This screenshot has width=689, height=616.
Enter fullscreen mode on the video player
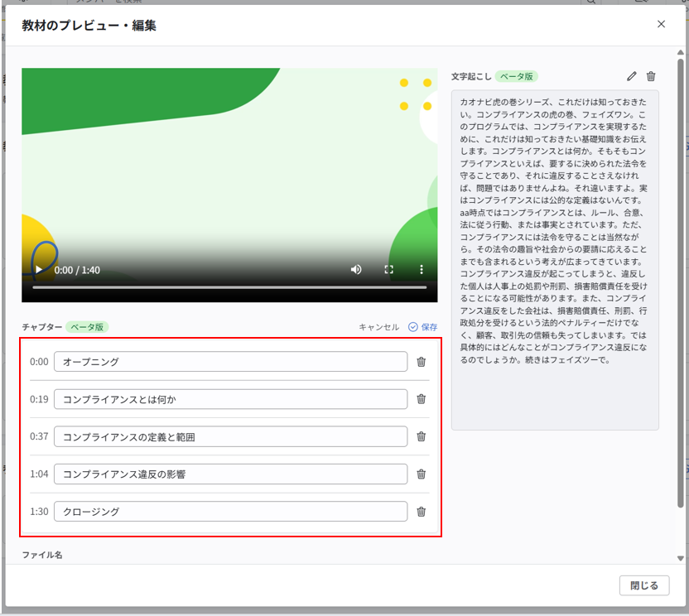click(389, 269)
